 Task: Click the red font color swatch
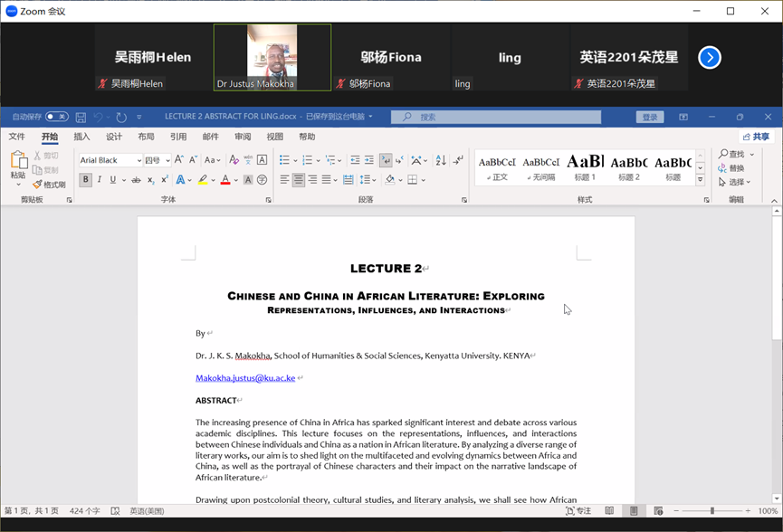point(225,180)
